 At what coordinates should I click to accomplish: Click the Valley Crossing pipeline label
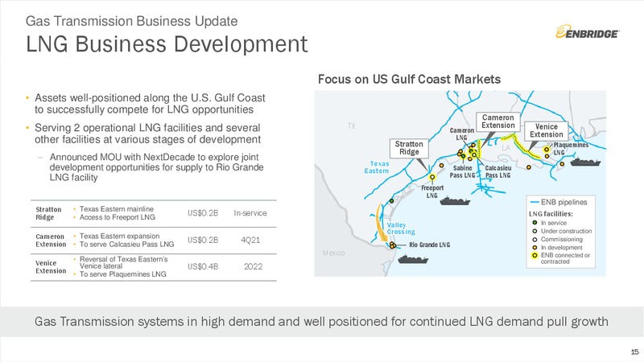(400, 228)
